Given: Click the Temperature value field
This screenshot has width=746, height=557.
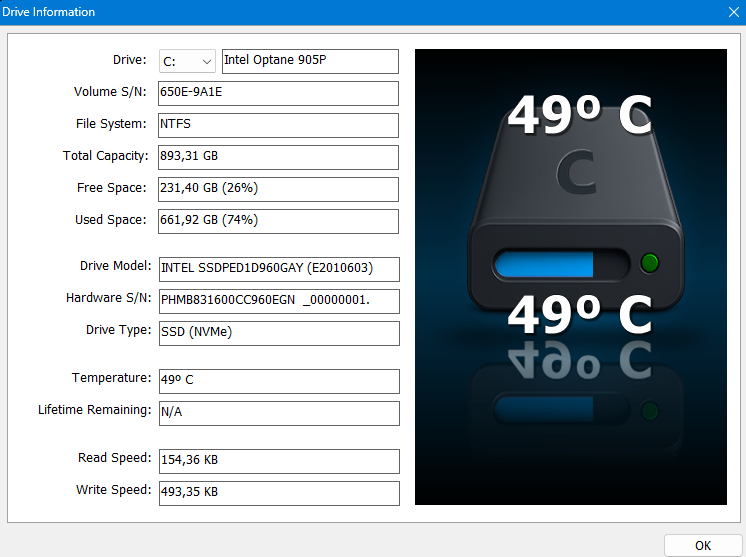Looking at the screenshot, I should click(x=278, y=381).
